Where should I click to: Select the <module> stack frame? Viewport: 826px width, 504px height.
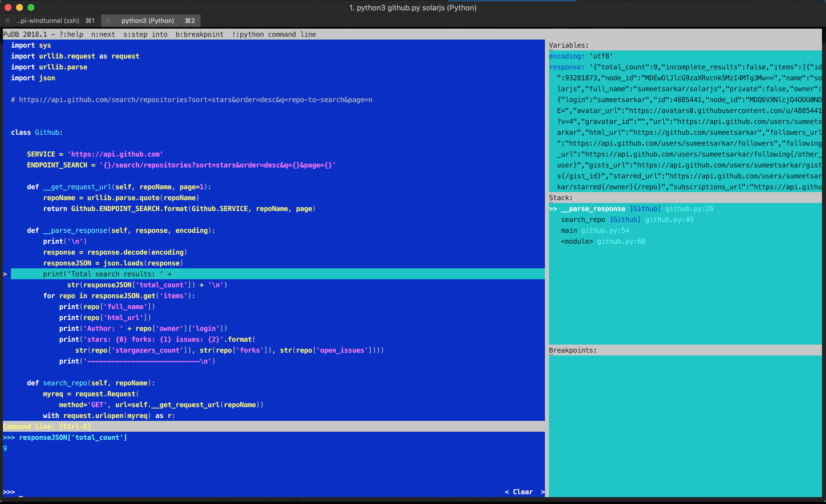tap(576, 242)
